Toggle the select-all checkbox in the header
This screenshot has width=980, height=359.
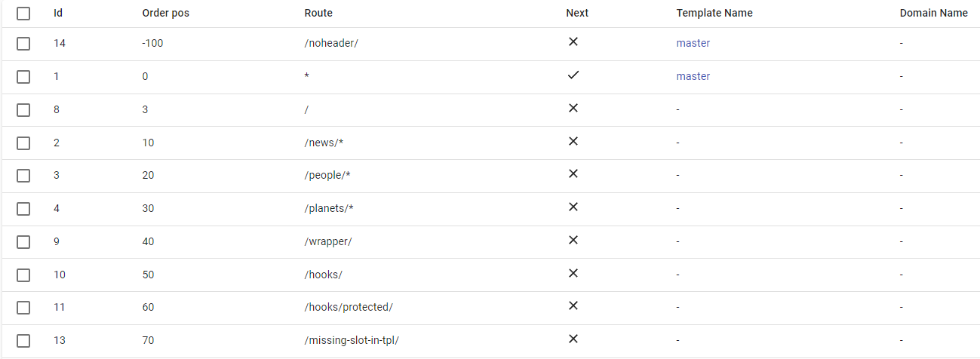(23, 13)
